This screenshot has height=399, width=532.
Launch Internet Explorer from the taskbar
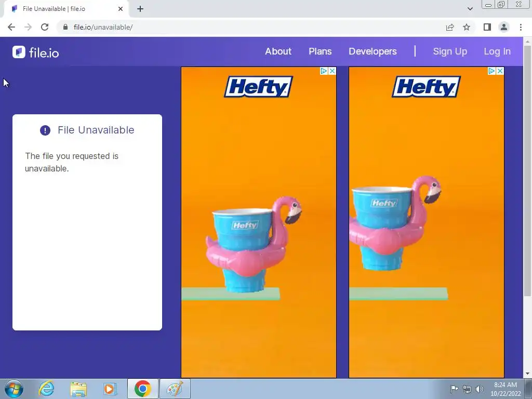[46, 389]
